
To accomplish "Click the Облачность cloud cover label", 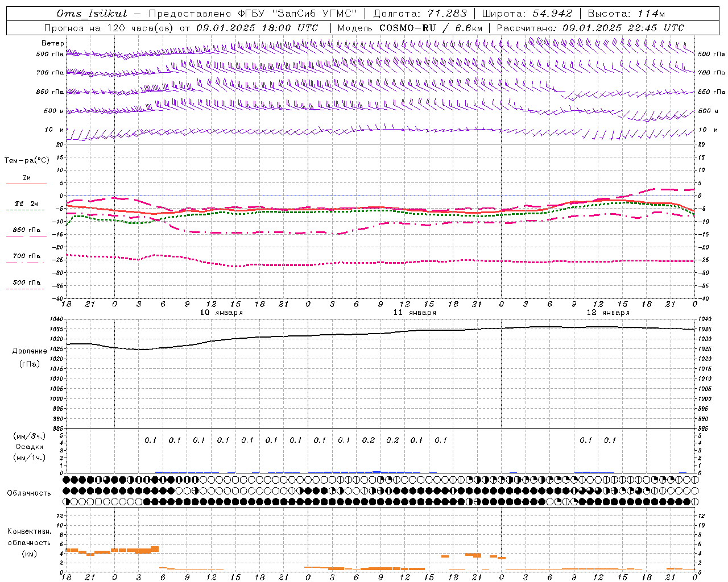I will click(29, 493).
